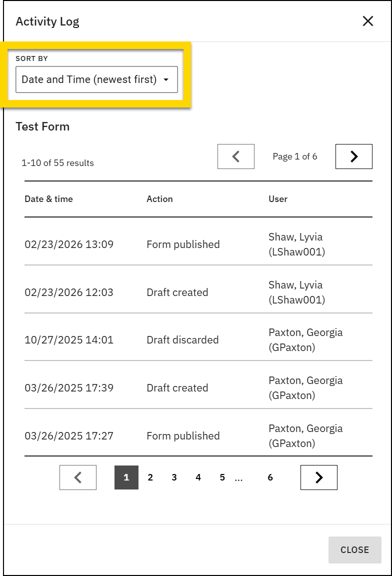Click the User column header
The width and height of the screenshot is (392, 576).
[x=278, y=199]
